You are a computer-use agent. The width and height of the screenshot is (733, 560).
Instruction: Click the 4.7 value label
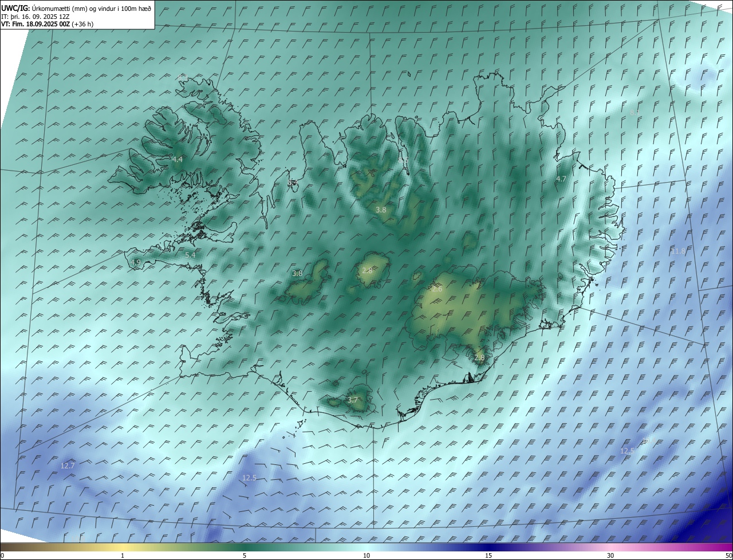pyautogui.click(x=561, y=179)
